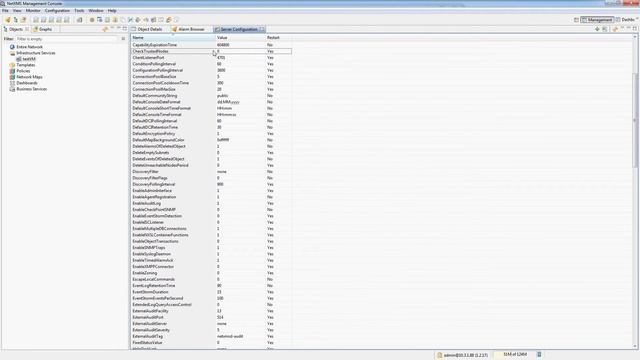Minimize the Objects panel
The height and width of the screenshot is (360, 640).
119,29
